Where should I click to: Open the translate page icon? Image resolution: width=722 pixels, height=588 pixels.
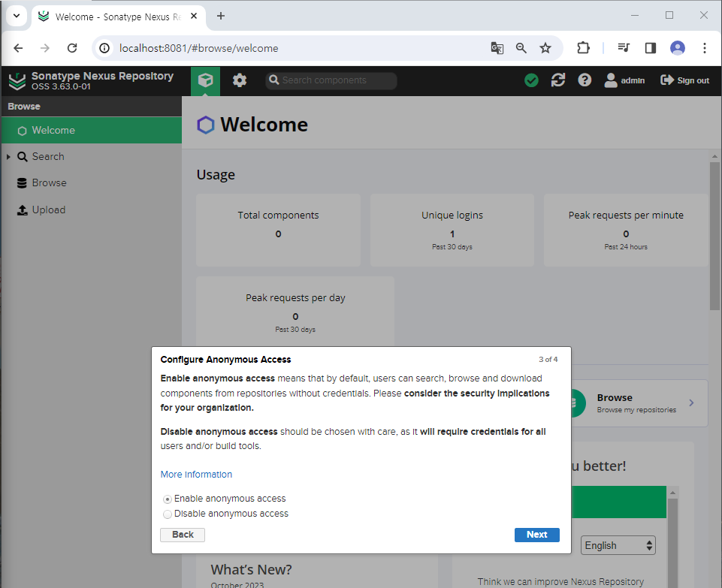pyautogui.click(x=497, y=48)
